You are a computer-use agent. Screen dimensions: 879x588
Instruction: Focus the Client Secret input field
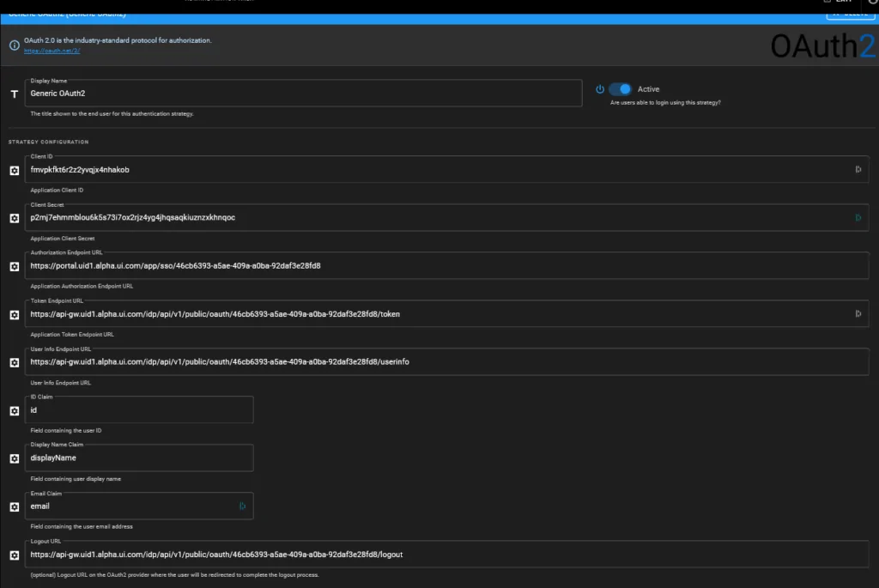point(446,217)
